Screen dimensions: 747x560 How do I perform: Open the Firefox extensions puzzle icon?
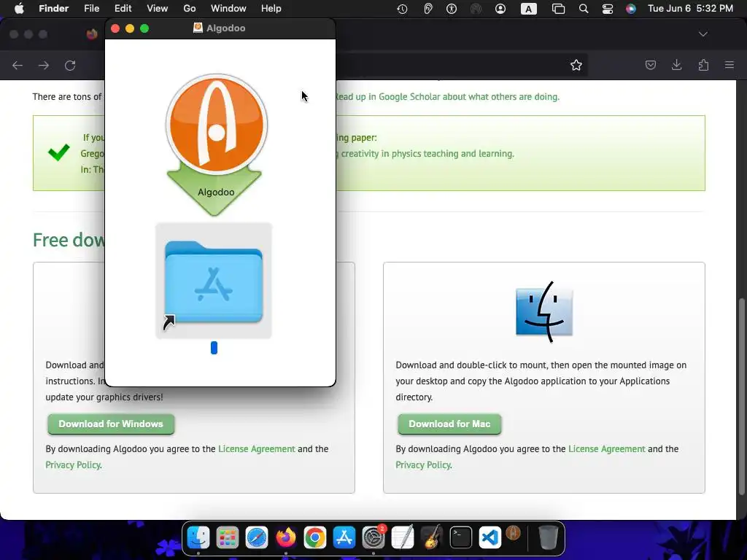703,65
